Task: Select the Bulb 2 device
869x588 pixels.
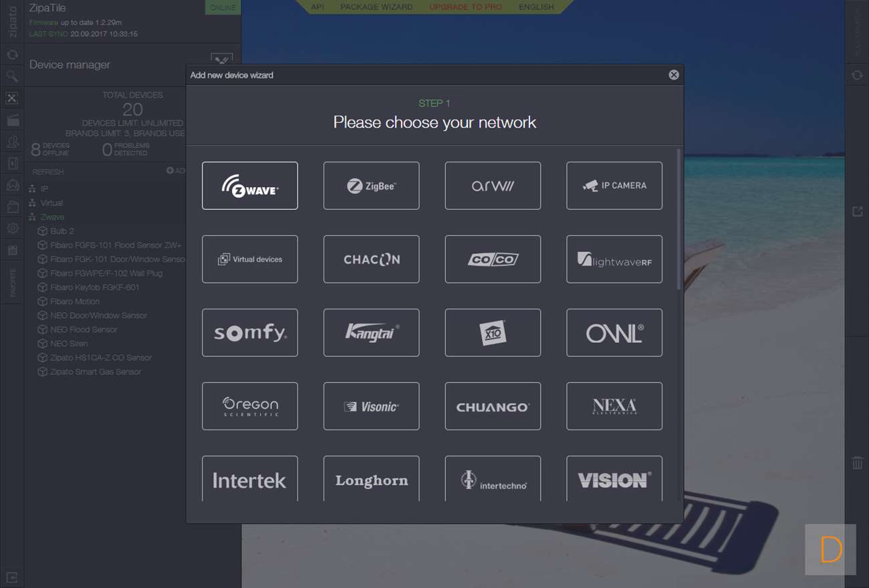Action: point(56,231)
